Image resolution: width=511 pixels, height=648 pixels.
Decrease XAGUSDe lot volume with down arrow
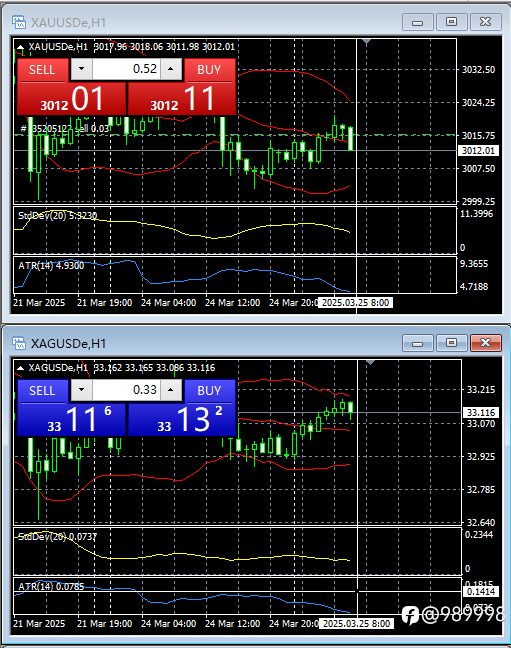81,390
